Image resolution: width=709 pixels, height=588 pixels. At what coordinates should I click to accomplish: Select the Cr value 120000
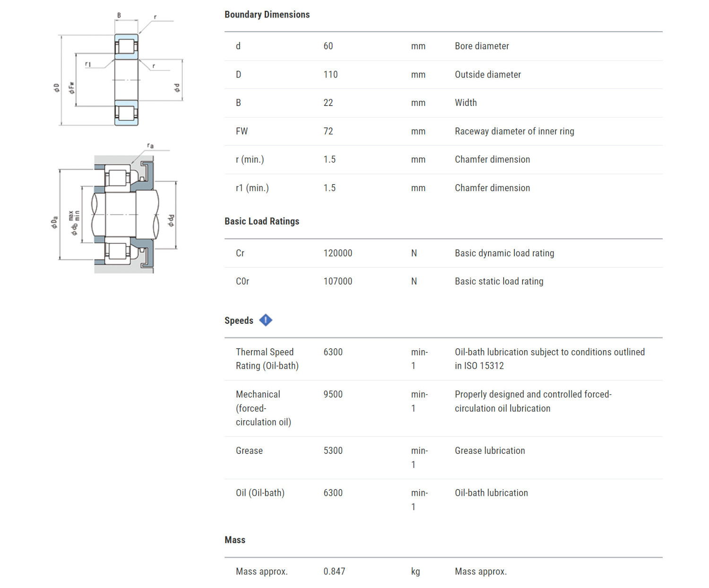[337, 253]
